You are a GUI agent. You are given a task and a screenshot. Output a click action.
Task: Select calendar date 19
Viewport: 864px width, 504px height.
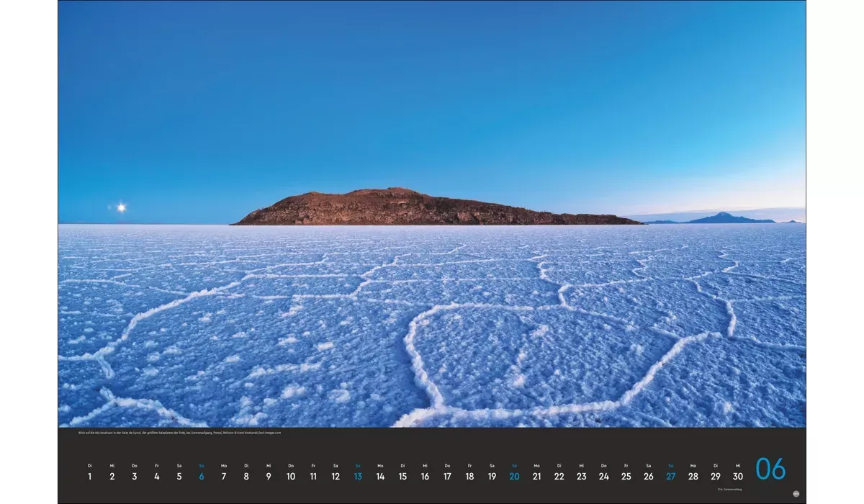[x=492, y=477]
